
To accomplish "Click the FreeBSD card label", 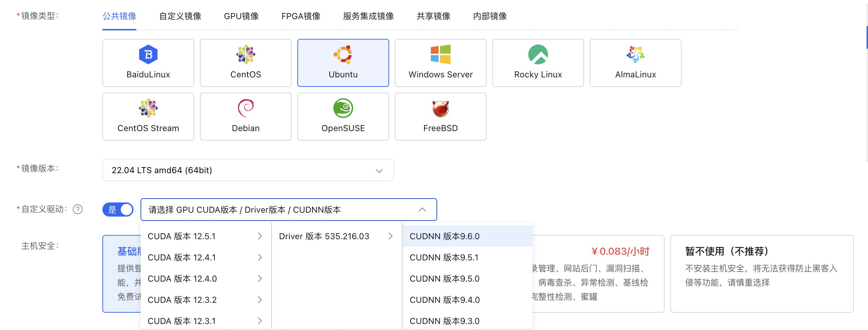I will (x=440, y=128).
